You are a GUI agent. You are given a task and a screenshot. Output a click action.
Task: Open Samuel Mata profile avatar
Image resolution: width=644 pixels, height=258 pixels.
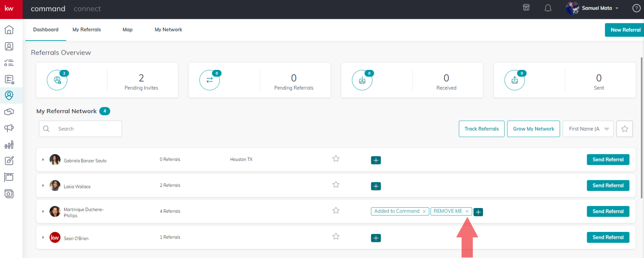point(572,8)
